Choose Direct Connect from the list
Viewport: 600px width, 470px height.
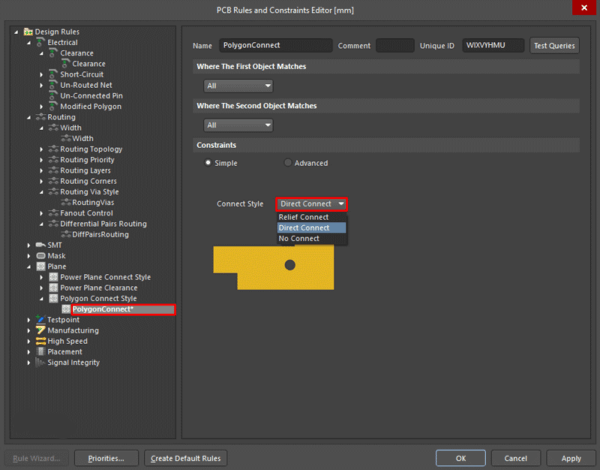pyautogui.click(x=311, y=228)
